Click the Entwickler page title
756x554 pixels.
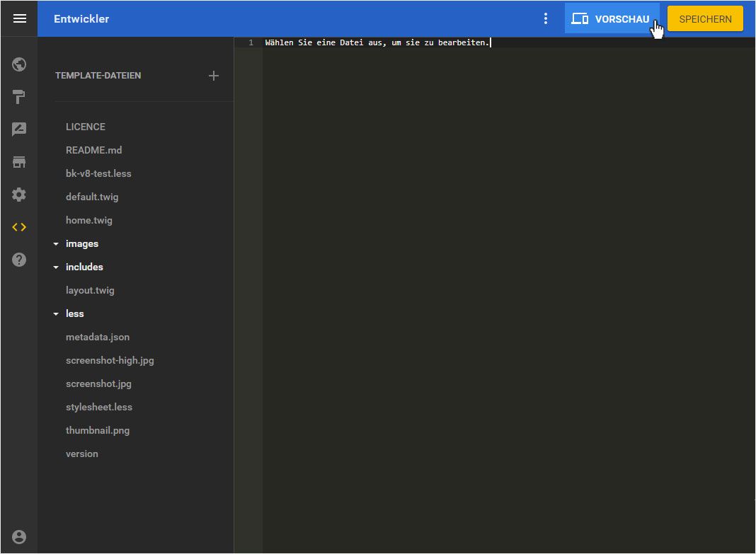(x=81, y=19)
